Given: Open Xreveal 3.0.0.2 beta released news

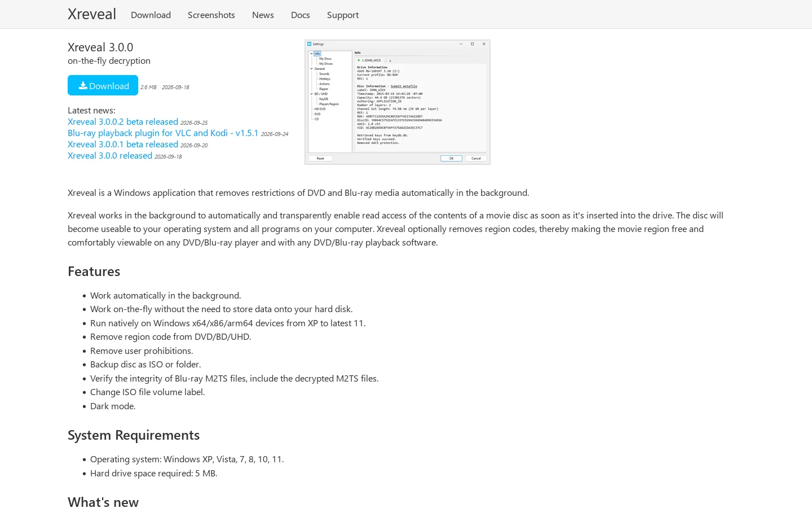Looking at the screenshot, I should pos(123,122).
